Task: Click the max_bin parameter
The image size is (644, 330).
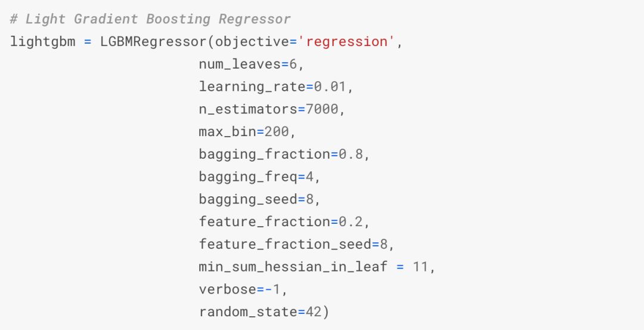Action: coord(227,131)
